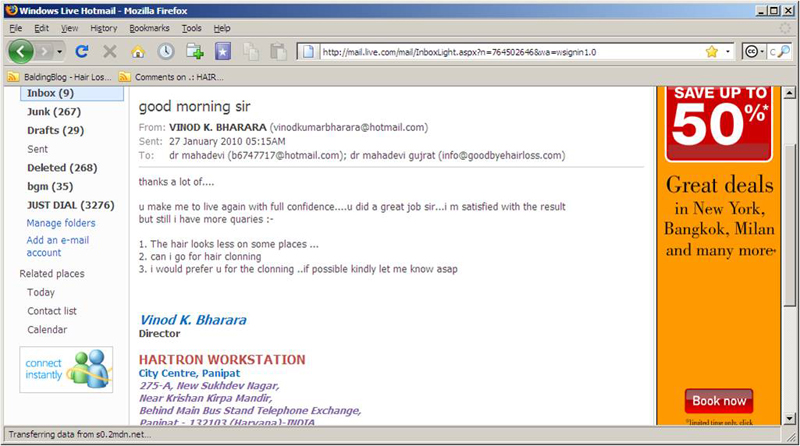Open the Bookmarks menu
This screenshot has height=446, width=800.
[149, 28]
